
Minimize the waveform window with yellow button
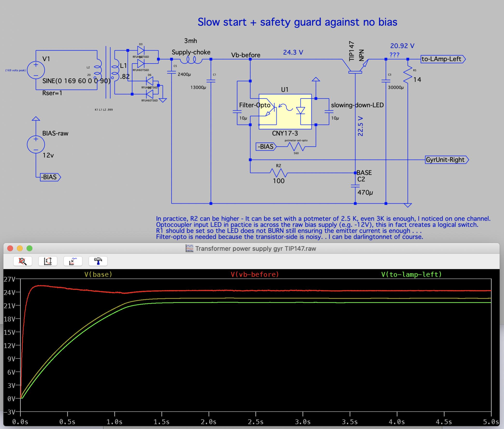(x=20, y=248)
